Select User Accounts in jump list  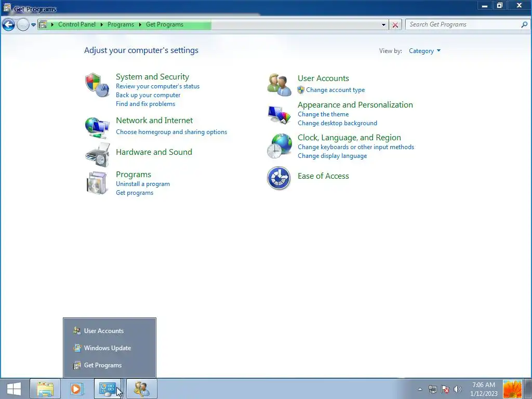(110, 331)
